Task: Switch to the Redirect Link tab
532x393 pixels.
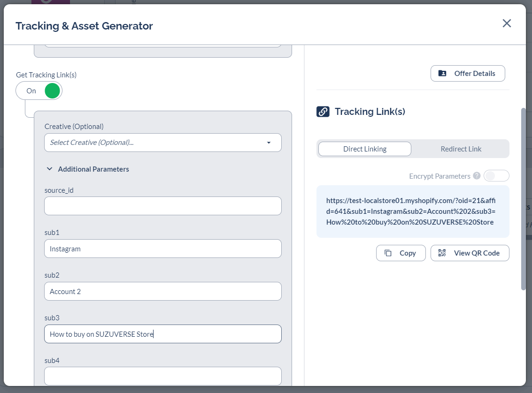Action: (461, 149)
